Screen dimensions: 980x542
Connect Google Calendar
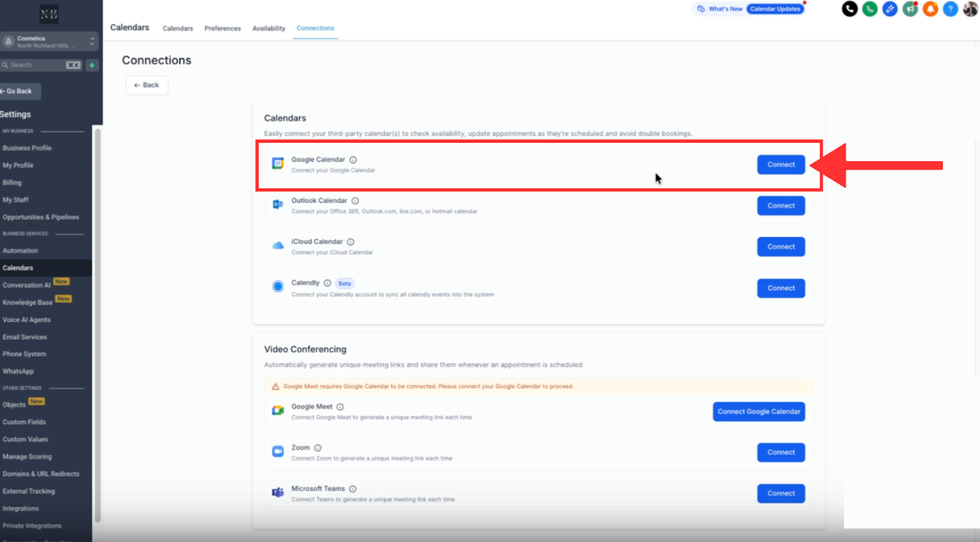tap(781, 165)
